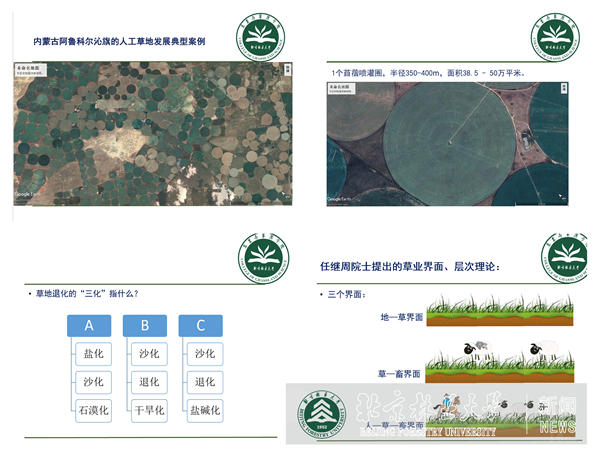The height and width of the screenshot is (459, 600).
Task: Select answer option A
Action: (x=90, y=325)
